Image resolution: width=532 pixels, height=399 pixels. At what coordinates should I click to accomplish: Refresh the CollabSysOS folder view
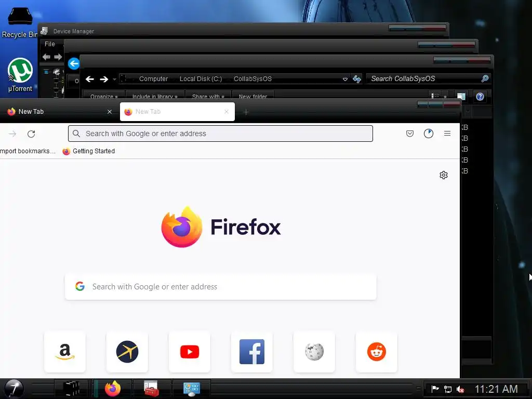coord(356,79)
